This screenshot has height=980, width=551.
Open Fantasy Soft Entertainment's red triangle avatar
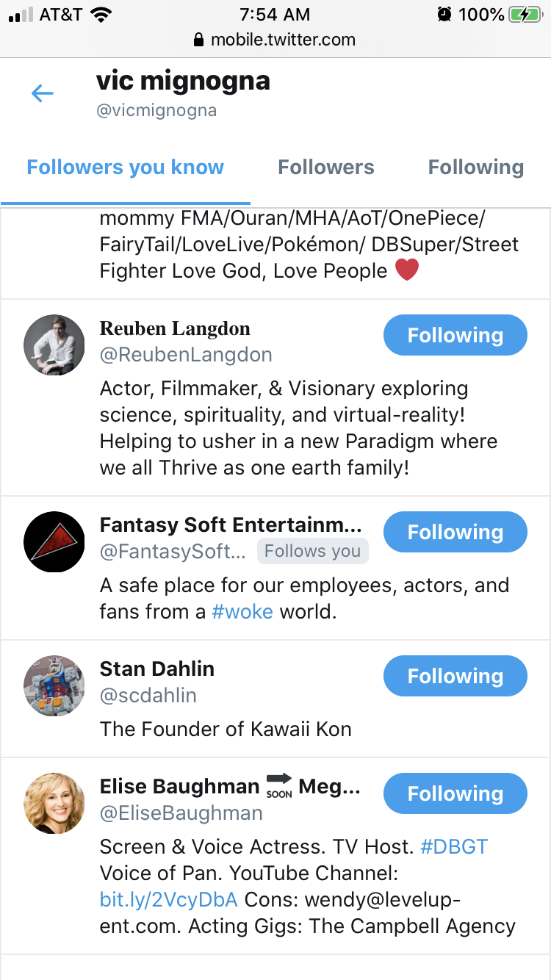click(54, 542)
